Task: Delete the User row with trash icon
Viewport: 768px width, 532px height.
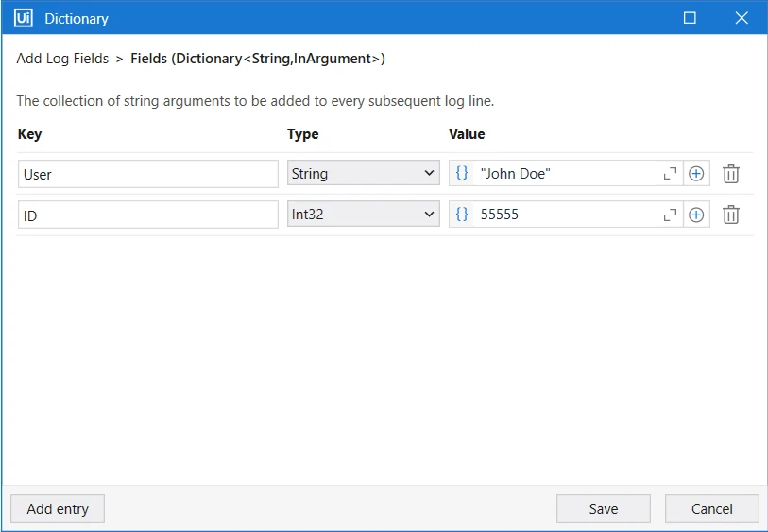Action: pyautogui.click(x=731, y=174)
